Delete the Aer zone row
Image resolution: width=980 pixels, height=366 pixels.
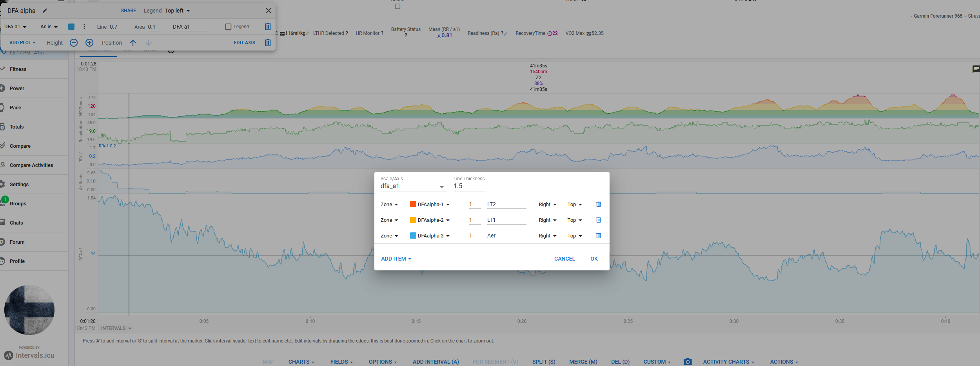(x=599, y=236)
